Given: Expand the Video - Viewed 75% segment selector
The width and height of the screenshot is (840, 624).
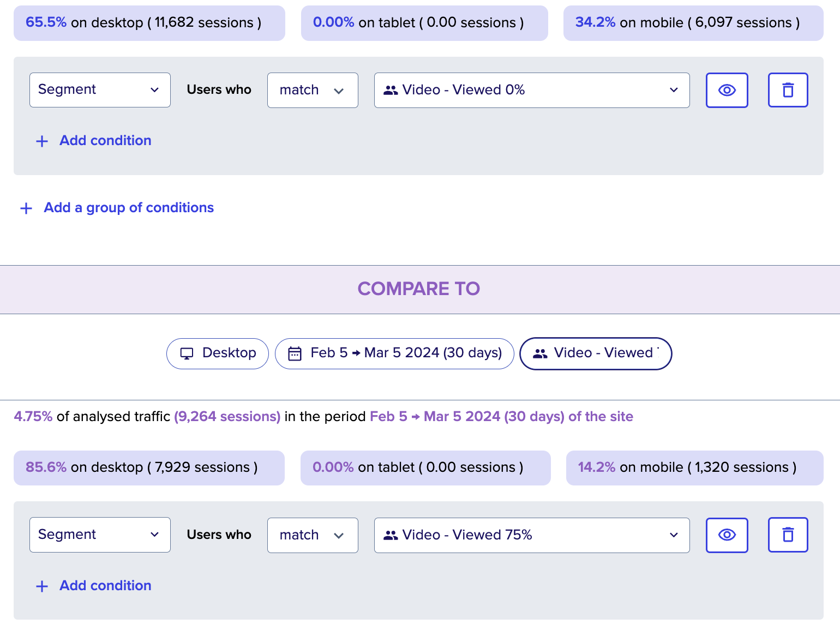Looking at the screenshot, I should pyautogui.click(x=532, y=535).
